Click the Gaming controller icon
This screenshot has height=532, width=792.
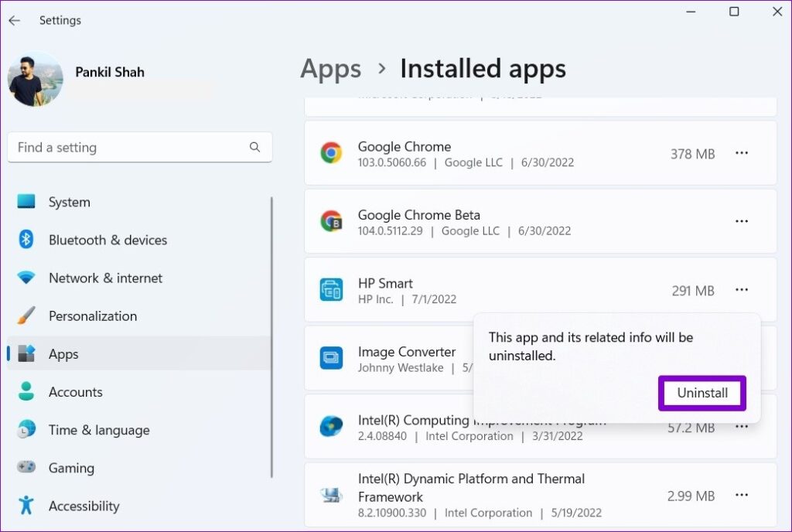(24, 468)
